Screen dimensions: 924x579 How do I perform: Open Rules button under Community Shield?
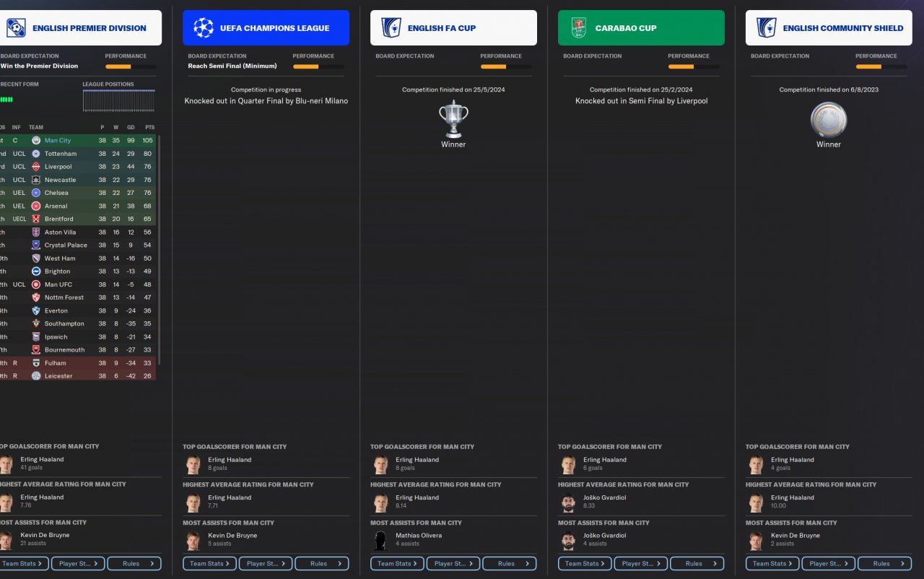click(x=885, y=564)
